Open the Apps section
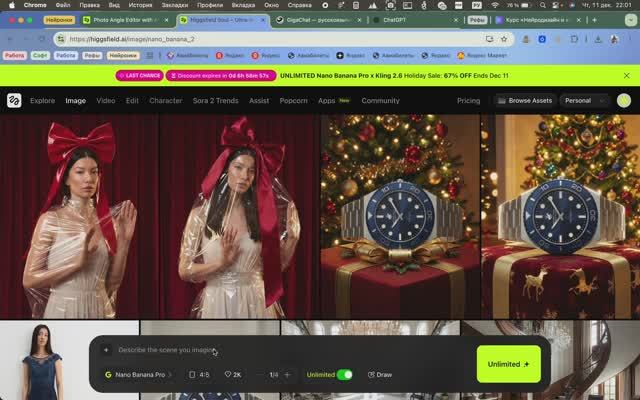Image resolution: width=640 pixels, height=400 pixels. tap(327, 100)
